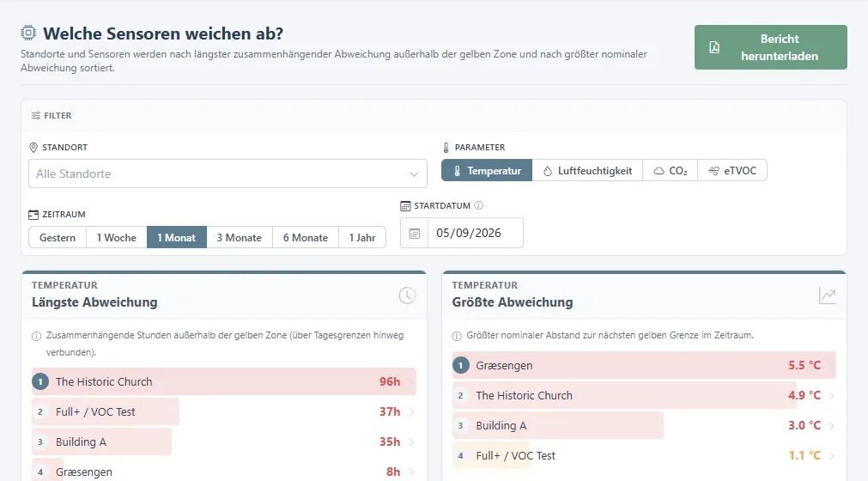Open the Alle Standorte location dropdown
Screen dimensions: 868x481
pyautogui.click(x=228, y=174)
